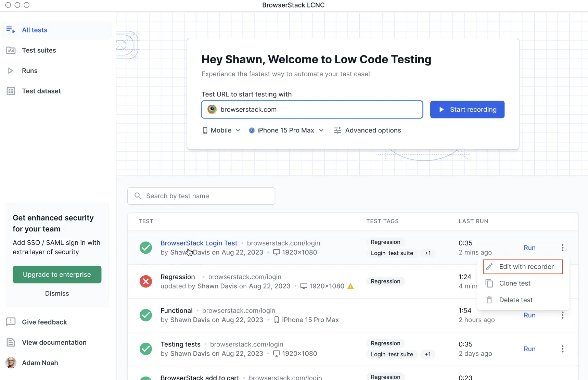
Task: Click the warning icon on Regression test
Action: point(350,286)
